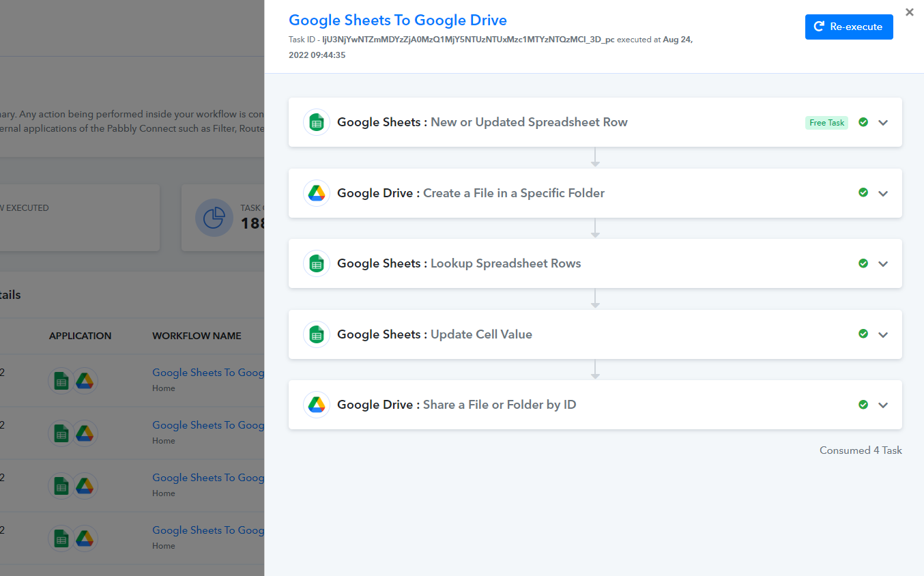Click Google Drive icon in second background table row
The width and height of the screenshot is (924, 576).
pyautogui.click(x=85, y=433)
